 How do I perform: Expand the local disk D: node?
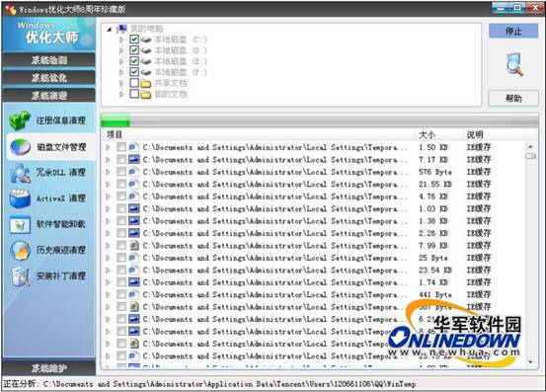click(121, 50)
